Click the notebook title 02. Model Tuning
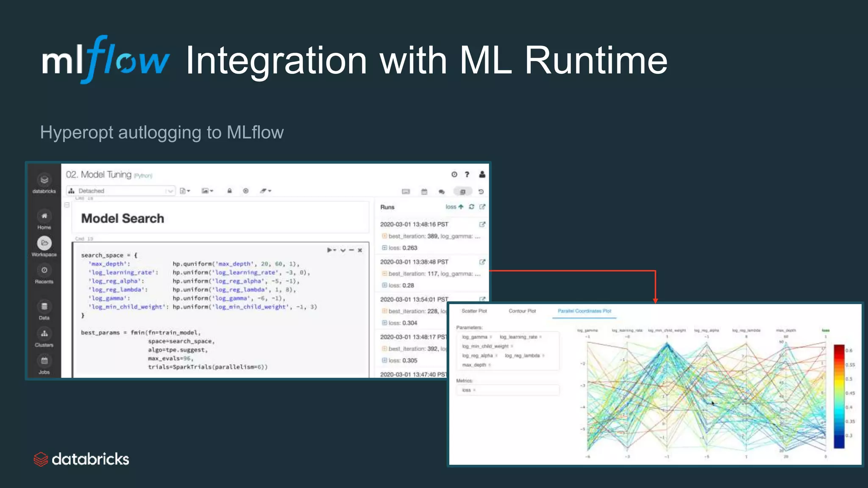The height and width of the screenshot is (488, 868). tap(98, 175)
